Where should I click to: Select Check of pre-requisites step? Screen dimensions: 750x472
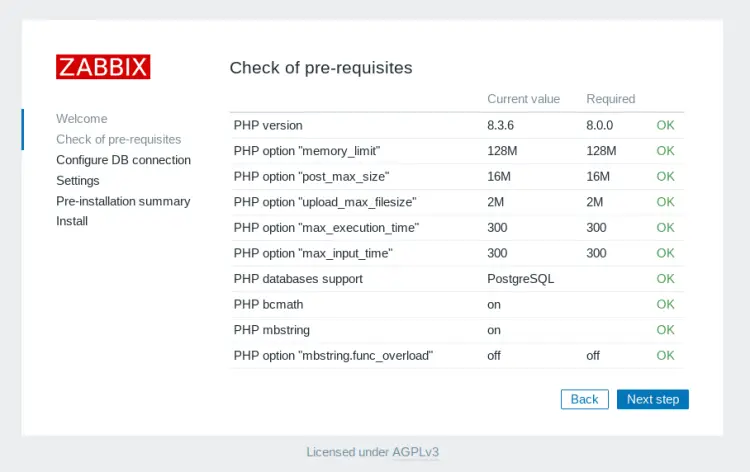pyautogui.click(x=119, y=139)
